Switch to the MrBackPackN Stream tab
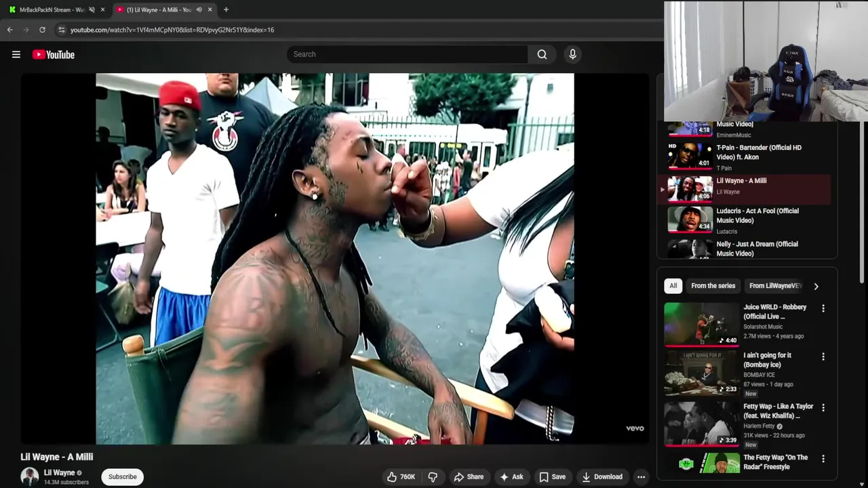 pyautogui.click(x=52, y=9)
